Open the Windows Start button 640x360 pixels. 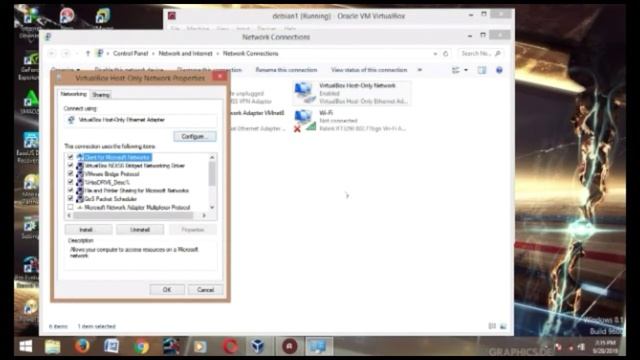[26, 346]
